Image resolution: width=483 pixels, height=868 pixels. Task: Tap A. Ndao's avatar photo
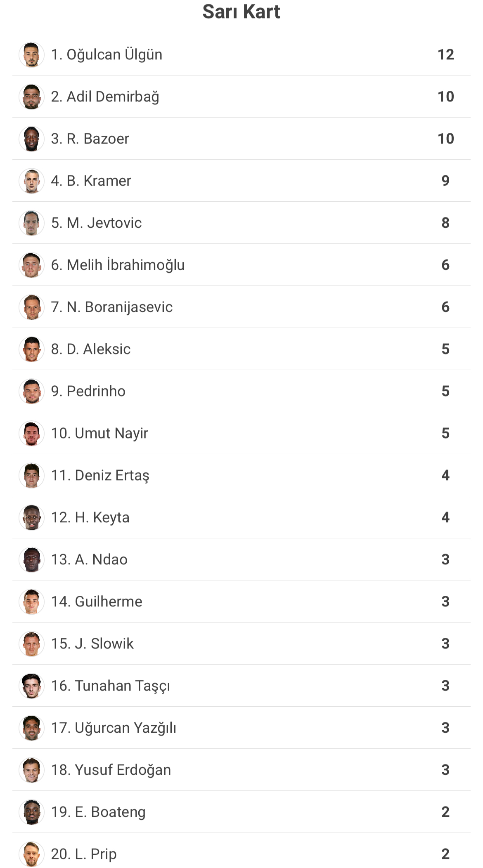31,559
